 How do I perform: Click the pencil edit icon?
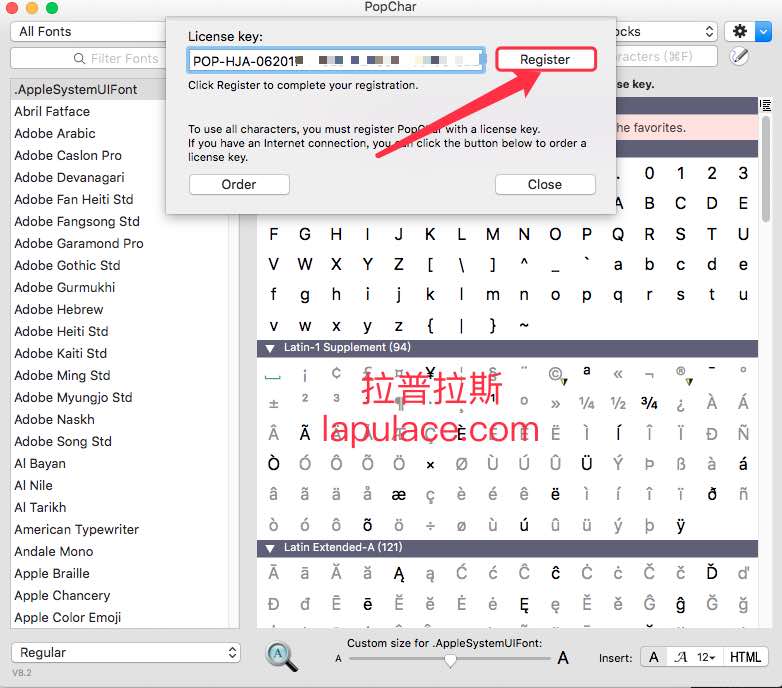click(x=739, y=56)
